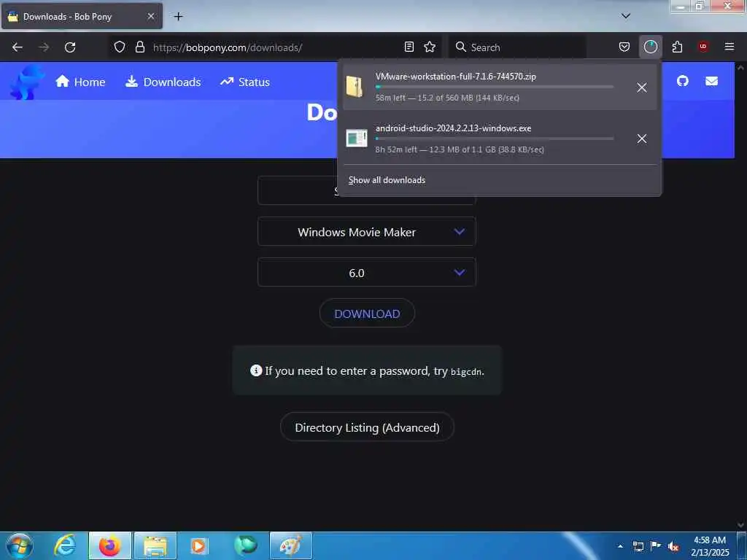This screenshot has height=560, width=747.
Task: Click Show all downloads
Action: click(387, 180)
